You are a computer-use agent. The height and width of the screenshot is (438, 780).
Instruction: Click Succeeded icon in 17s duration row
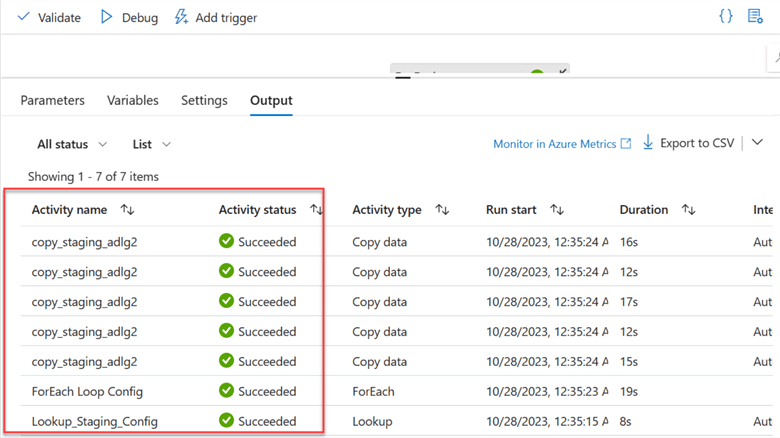click(226, 301)
